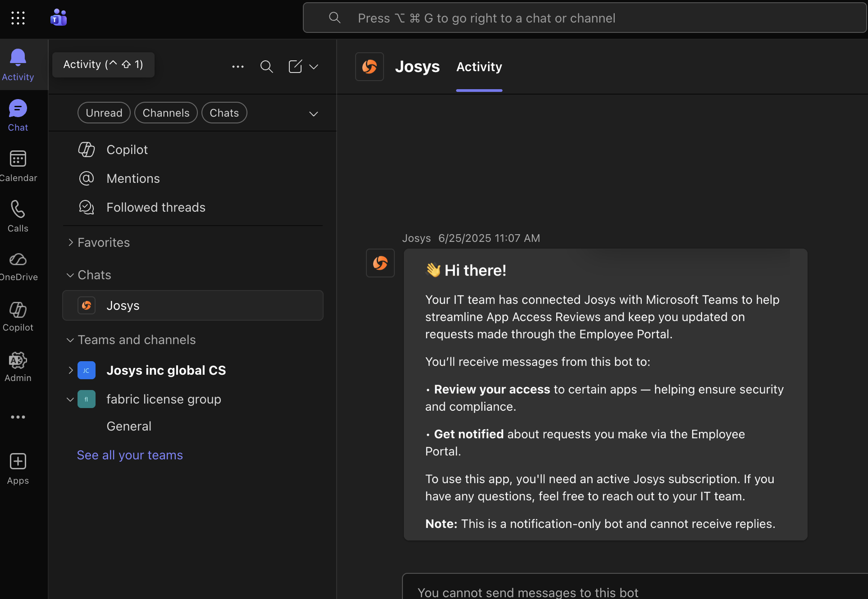Toggle the Chats filter chip
The width and height of the screenshot is (868, 599).
[224, 113]
